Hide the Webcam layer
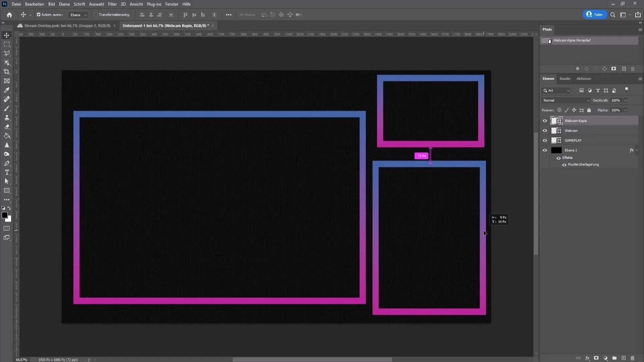The height and width of the screenshot is (362, 644). 545,131
